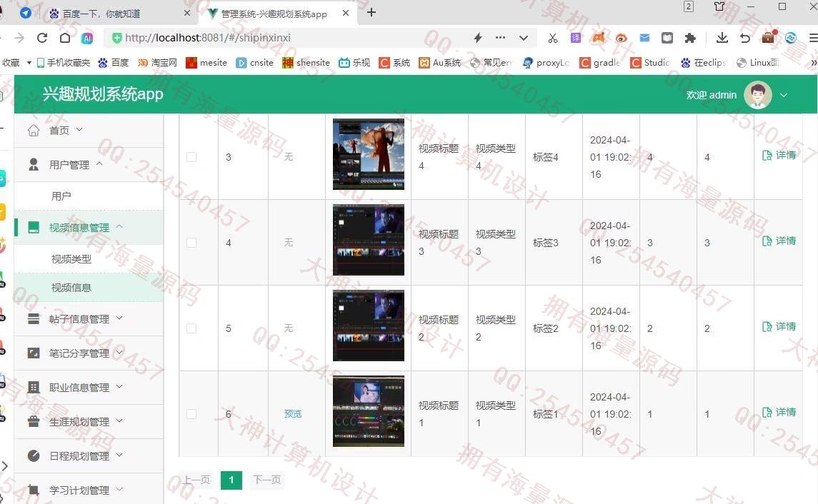
Task: Click the icon beside 学习计划管理
Action: pos(34,490)
